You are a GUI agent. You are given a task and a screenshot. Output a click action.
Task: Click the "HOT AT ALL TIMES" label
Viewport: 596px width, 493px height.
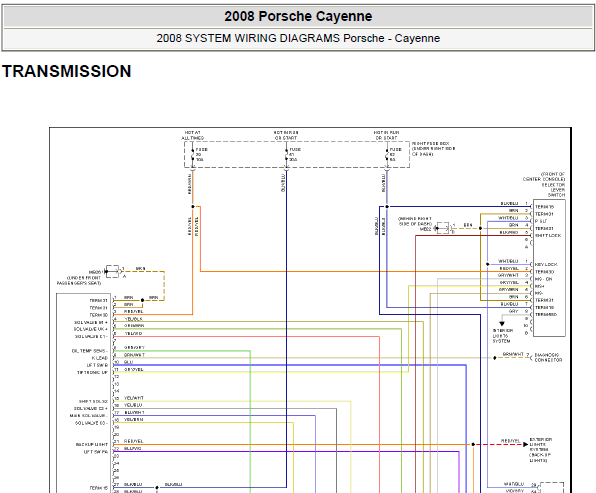click(x=192, y=135)
